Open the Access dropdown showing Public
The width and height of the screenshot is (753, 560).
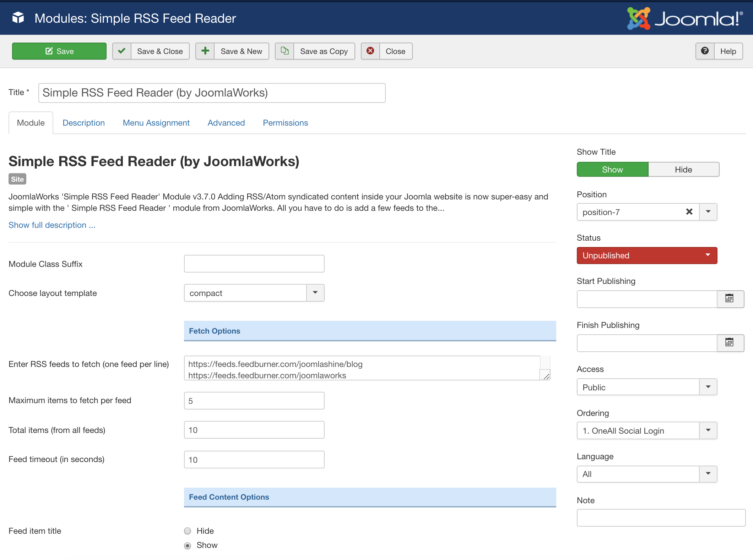click(x=647, y=387)
